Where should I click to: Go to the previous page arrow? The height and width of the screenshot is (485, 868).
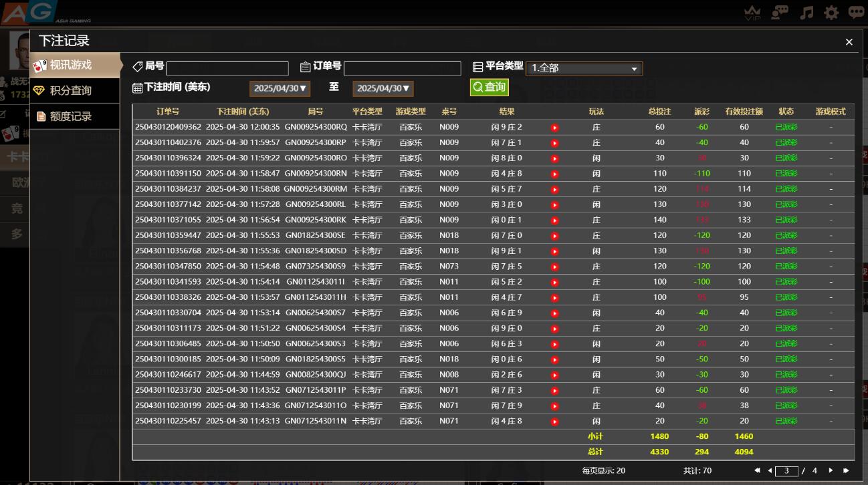pos(770,471)
